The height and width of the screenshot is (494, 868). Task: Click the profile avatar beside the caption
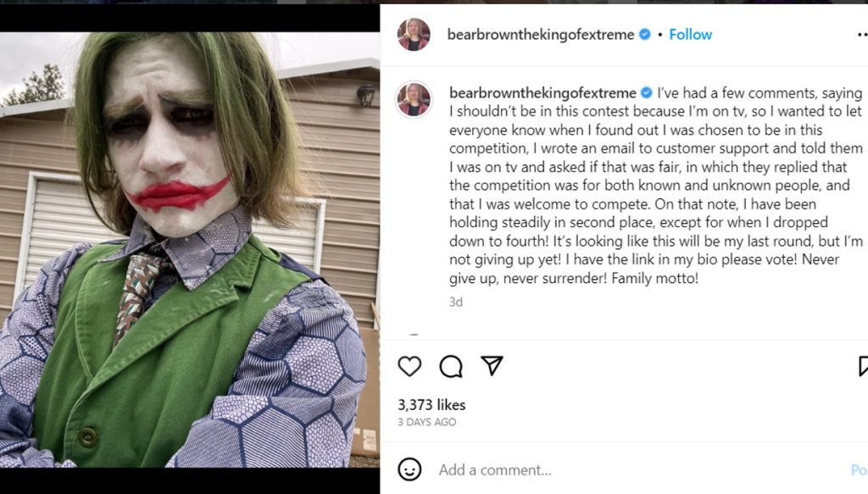414,99
